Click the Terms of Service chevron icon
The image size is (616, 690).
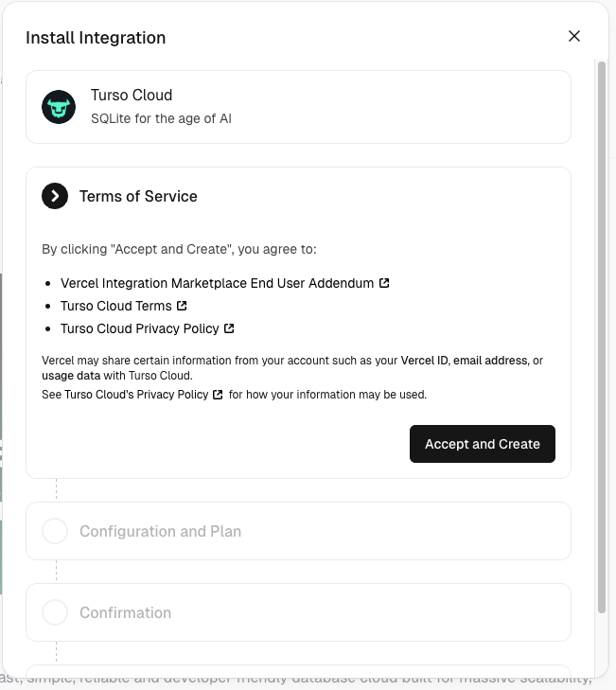[x=55, y=196]
